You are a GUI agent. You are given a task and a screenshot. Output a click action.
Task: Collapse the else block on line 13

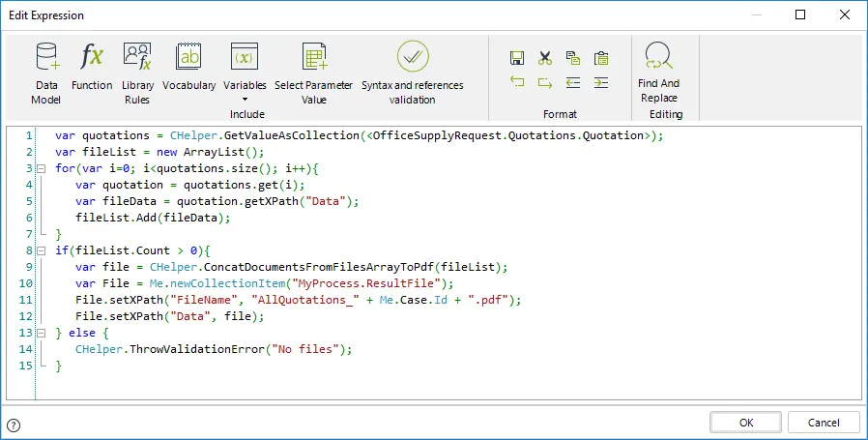pos(41,333)
